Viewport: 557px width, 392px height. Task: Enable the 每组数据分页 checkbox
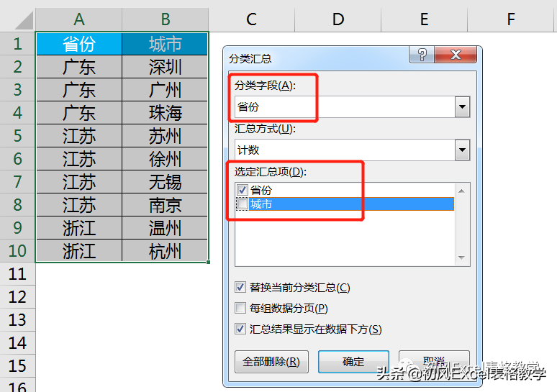tap(241, 309)
